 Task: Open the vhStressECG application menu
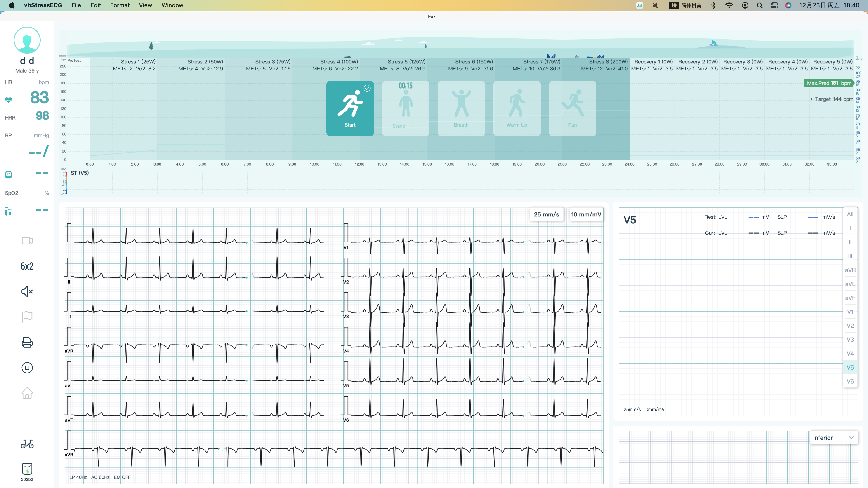point(43,5)
